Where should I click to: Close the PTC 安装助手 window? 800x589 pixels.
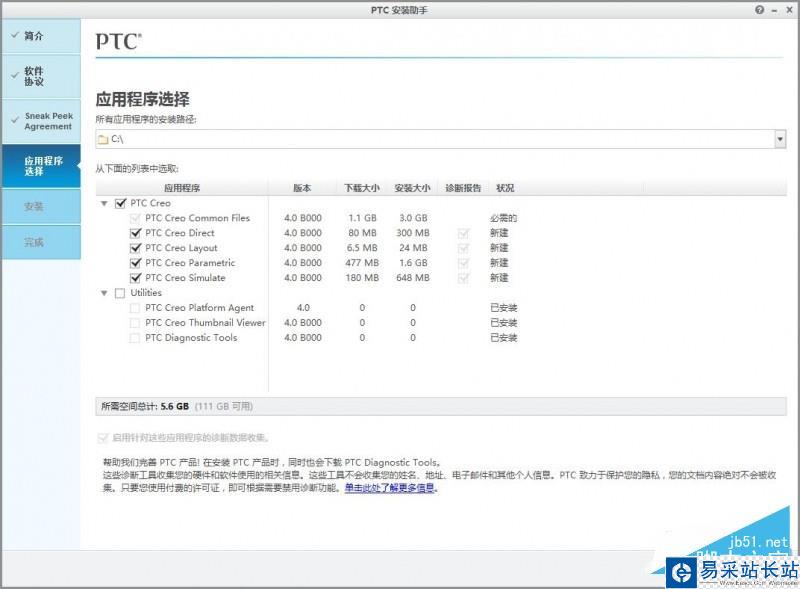coord(789,10)
